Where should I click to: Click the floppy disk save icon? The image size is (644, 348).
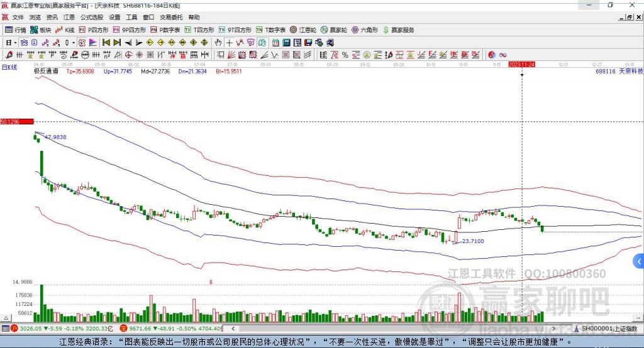click(308, 43)
